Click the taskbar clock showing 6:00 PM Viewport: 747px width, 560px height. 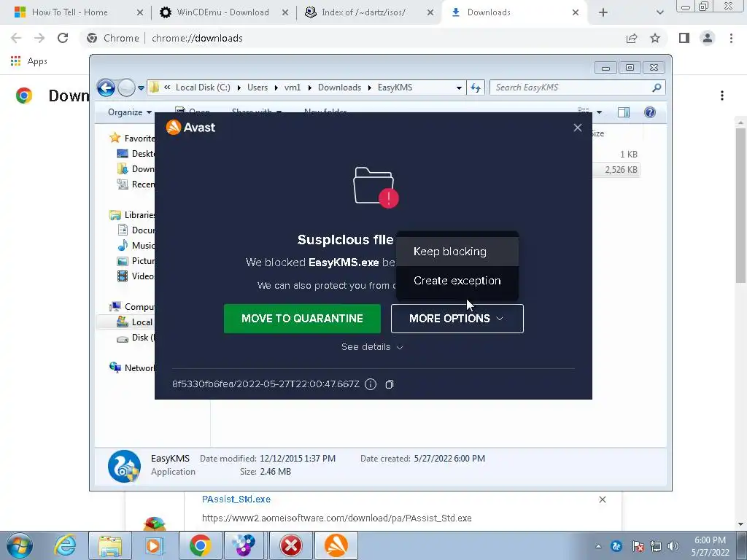click(710, 546)
